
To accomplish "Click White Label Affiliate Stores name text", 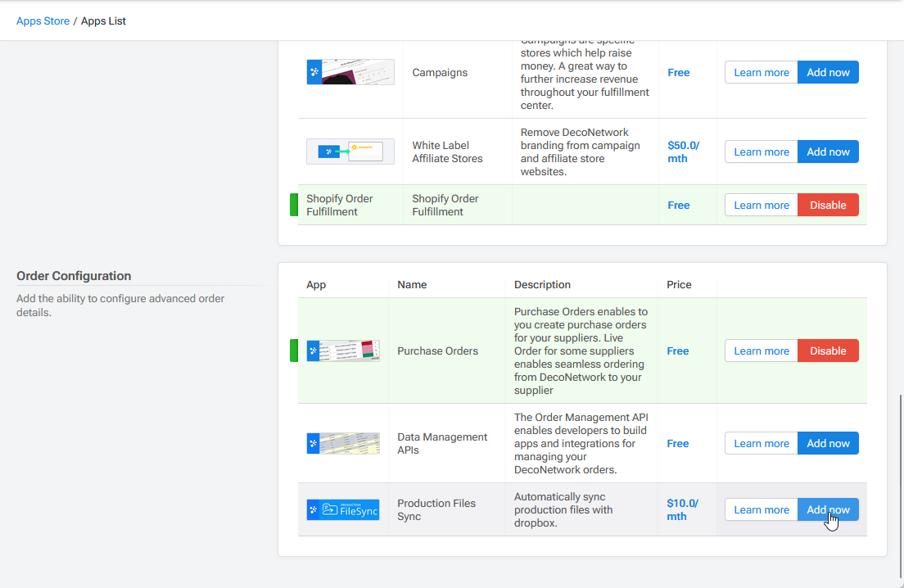I will [447, 152].
